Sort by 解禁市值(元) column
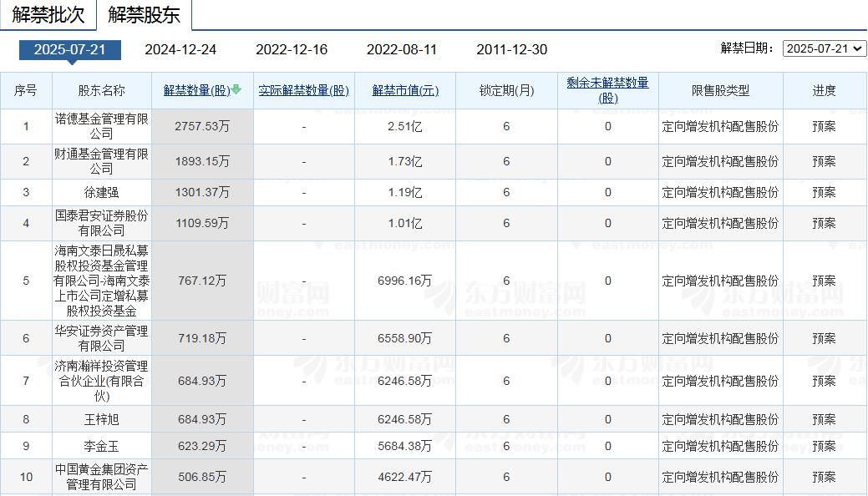 tap(405, 90)
